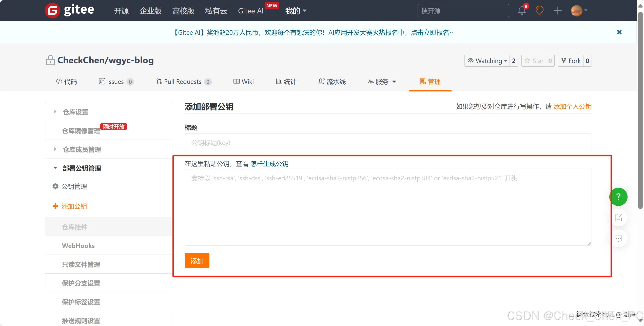Screen dimensions: 644x326
Task: Click the orange 添加 button
Action: tap(197, 261)
